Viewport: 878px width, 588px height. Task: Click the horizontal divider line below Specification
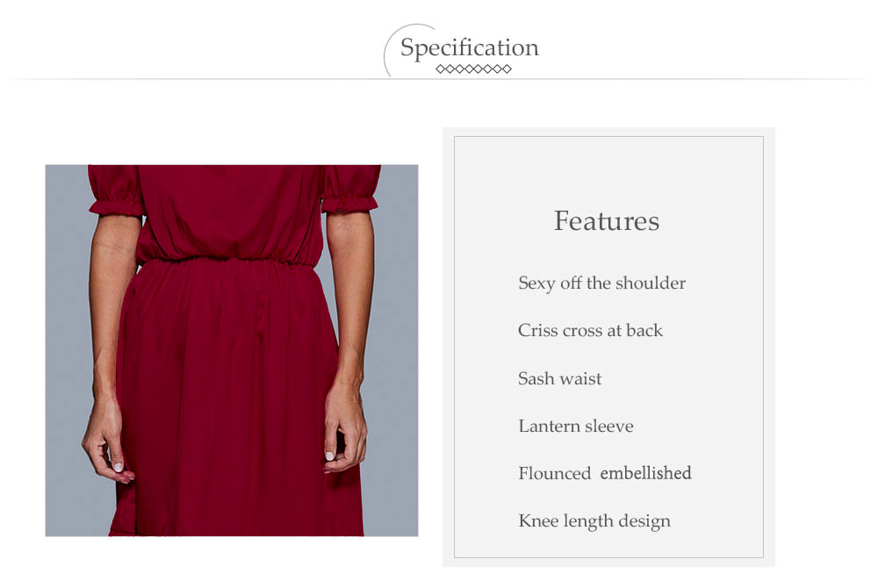pyautogui.click(x=439, y=79)
